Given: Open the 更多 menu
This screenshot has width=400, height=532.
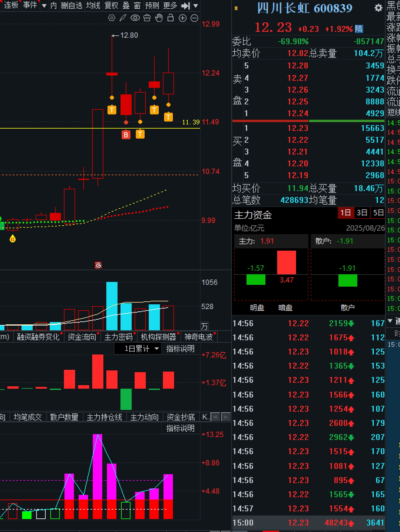Looking at the screenshot, I should click(170, 5).
